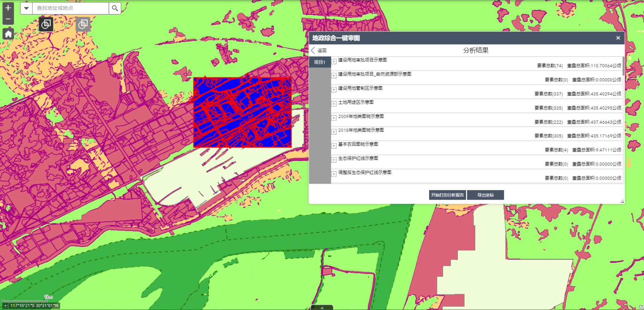Expand 2018年地类图斑示意图 result row
This screenshot has width=644, height=310.
point(334,132)
